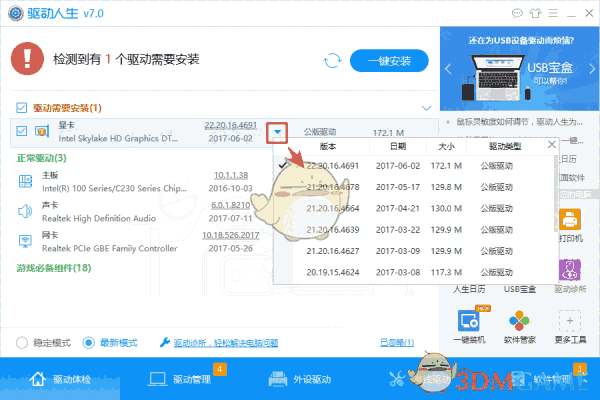Click the 驱动类型 column header
Image resolution: width=600 pixels, height=400 pixels.
tap(505, 146)
